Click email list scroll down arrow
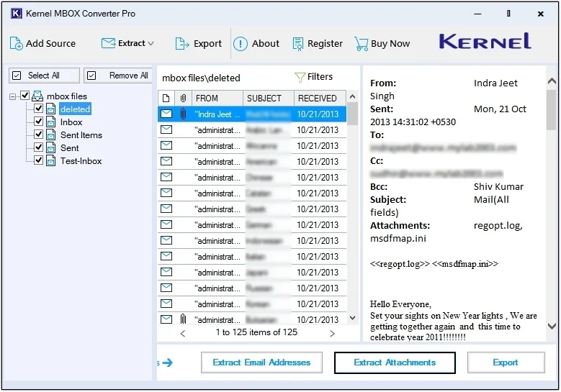The height and width of the screenshot is (392, 561). (x=352, y=318)
